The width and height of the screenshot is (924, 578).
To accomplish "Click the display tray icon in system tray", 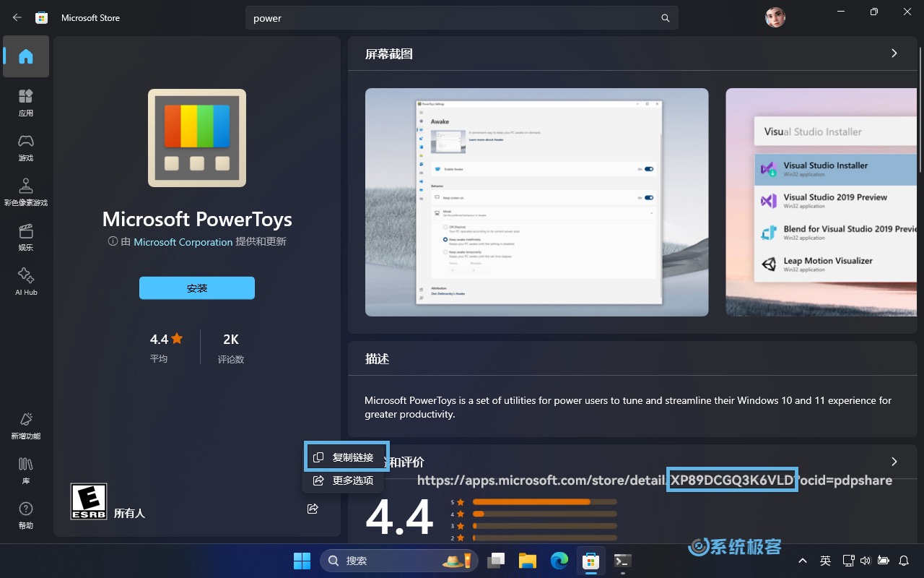I will (x=850, y=561).
